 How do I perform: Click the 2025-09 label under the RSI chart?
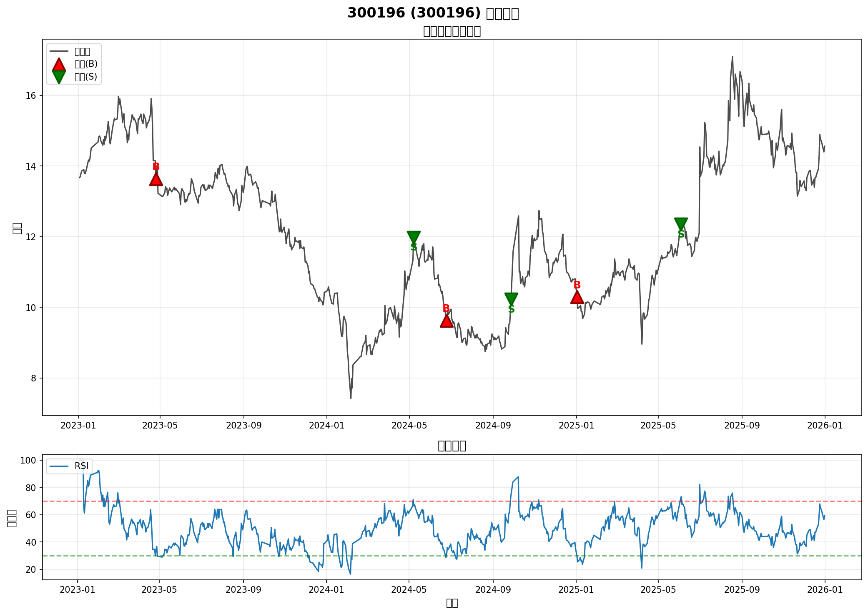(x=742, y=589)
